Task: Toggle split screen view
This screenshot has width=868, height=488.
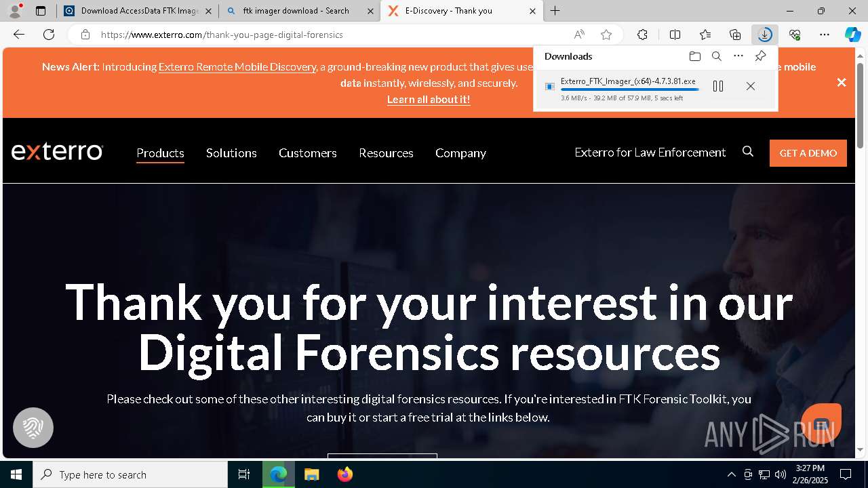Action: 675,35
